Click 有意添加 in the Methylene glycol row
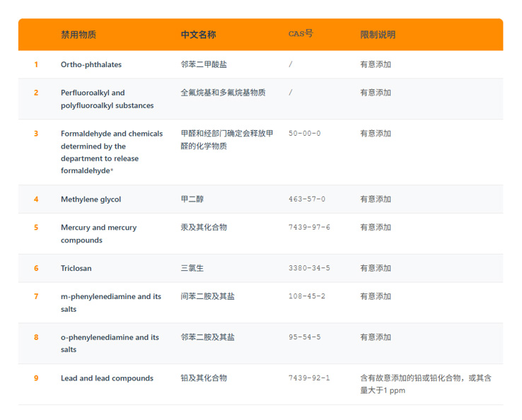The width and height of the screenshot is (522, 420). pyautogui.click(x=376, y=199)
